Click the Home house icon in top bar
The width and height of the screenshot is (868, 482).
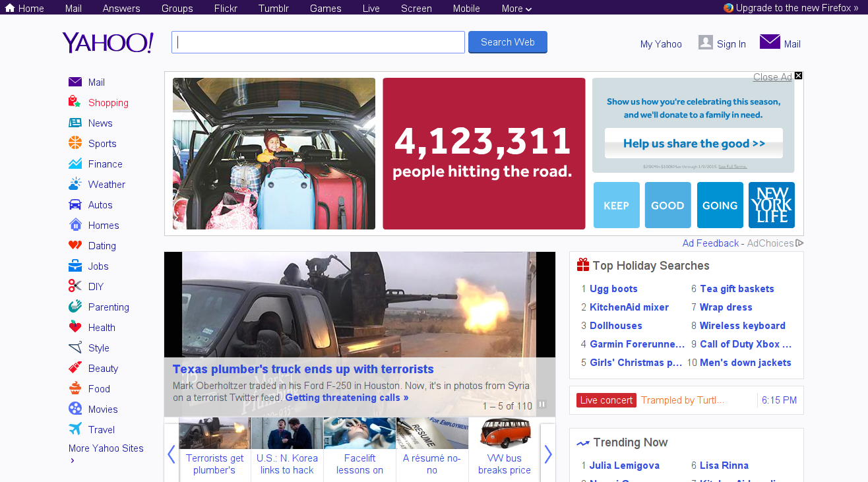point(10,8)
